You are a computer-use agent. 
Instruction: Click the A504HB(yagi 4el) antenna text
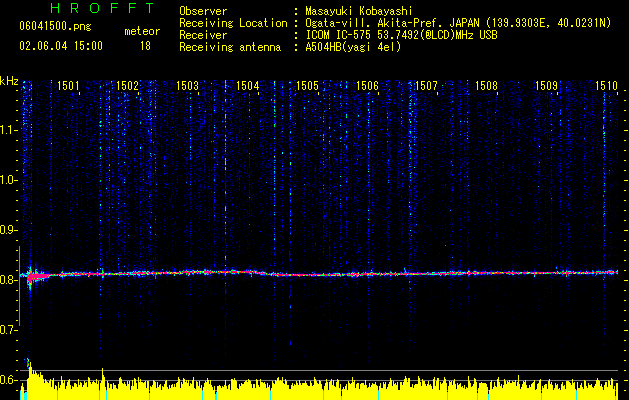click(x=353, y=47)
